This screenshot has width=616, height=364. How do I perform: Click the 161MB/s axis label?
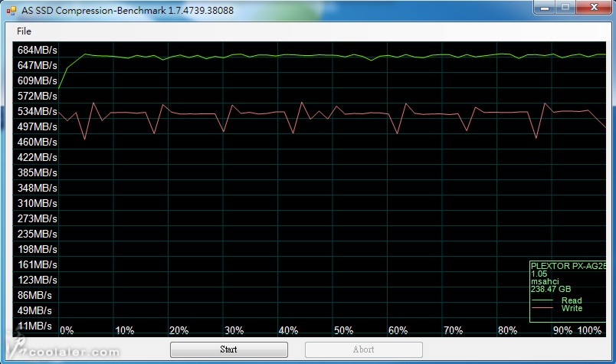(x=37, y=264)
